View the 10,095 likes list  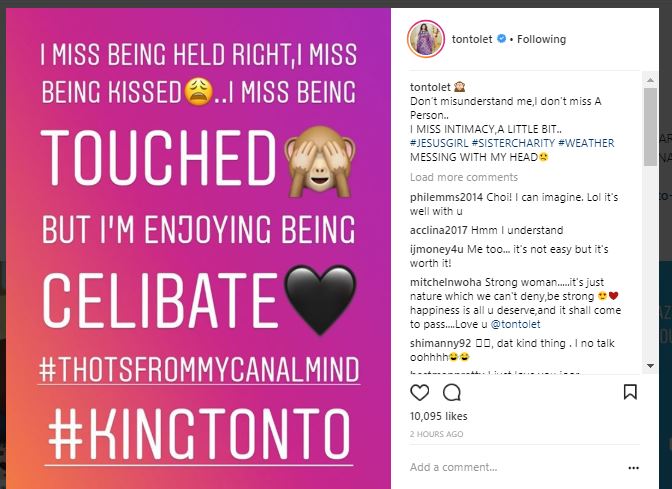pos(437,415)
